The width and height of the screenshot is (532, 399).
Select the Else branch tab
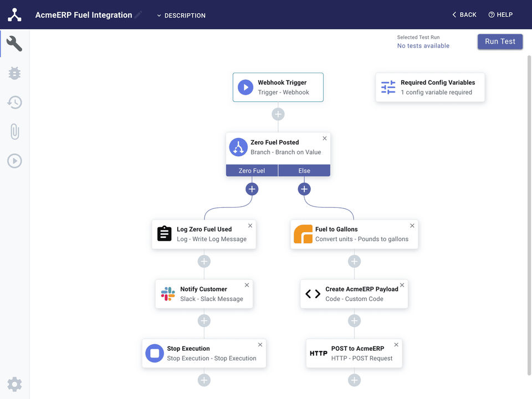(304, 171)
